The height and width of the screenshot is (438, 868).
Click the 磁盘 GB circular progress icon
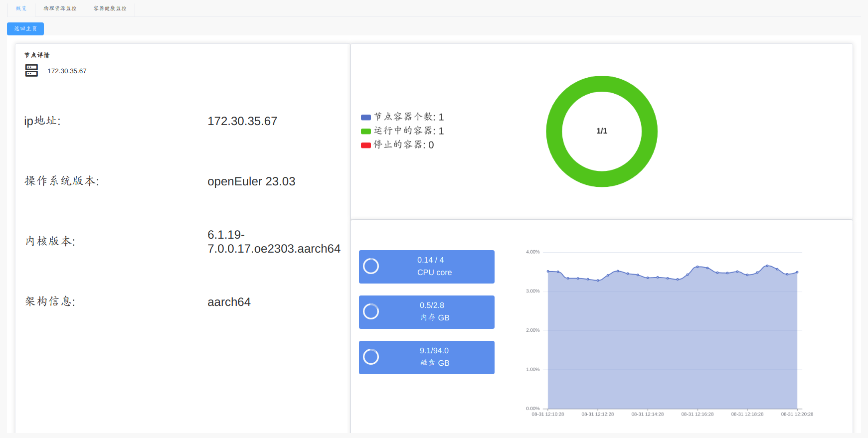coord(371,357)
